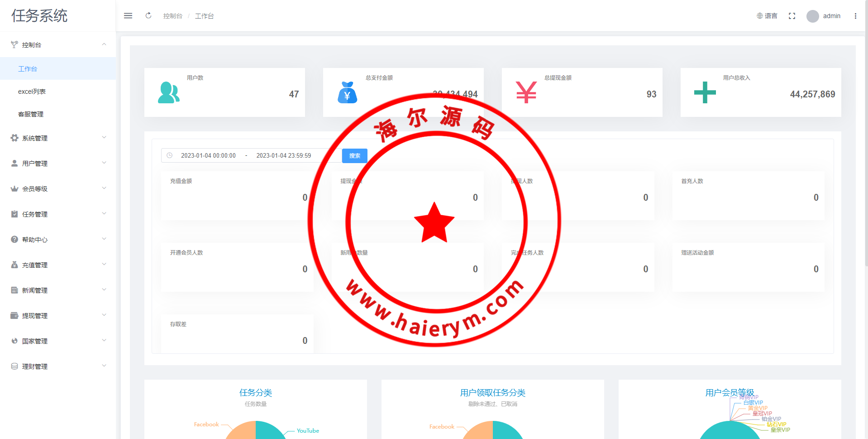Click the admin avatar icon
Image resolution: width=868 pixels, height=439 pixels.
(813, 16)
